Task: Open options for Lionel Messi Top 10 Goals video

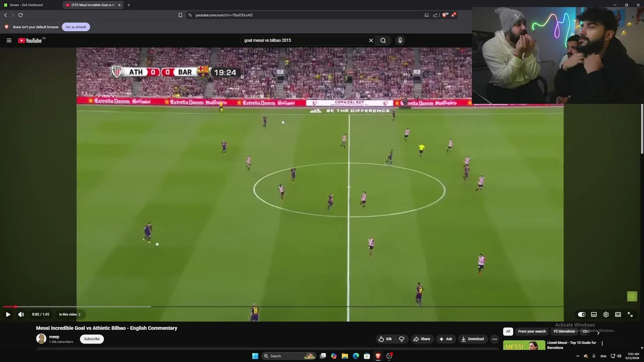Action: (602, 343)
